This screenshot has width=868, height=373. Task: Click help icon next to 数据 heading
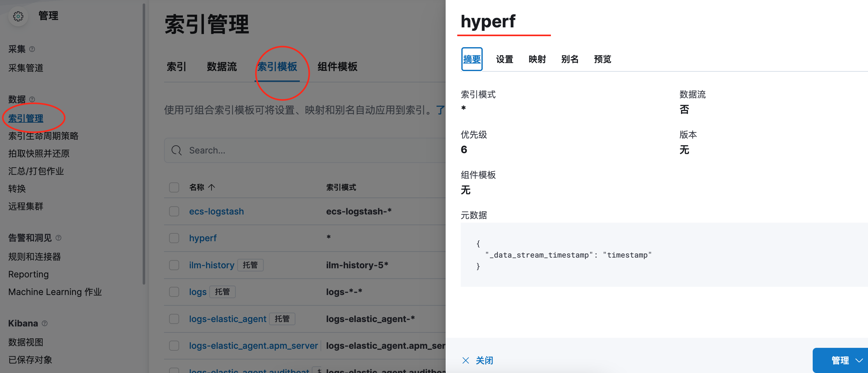(x=32, y=99)
